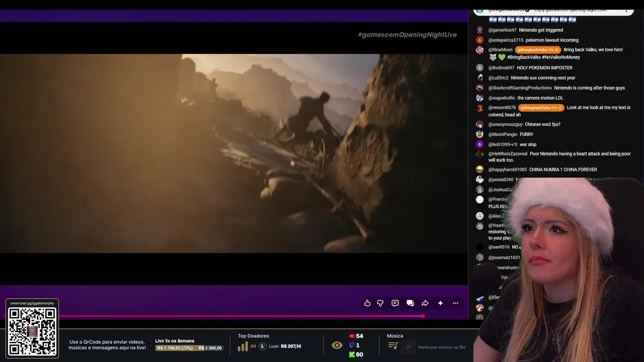Click the red playhead dot on timeline
644x362 pixels.
[423, 316]
